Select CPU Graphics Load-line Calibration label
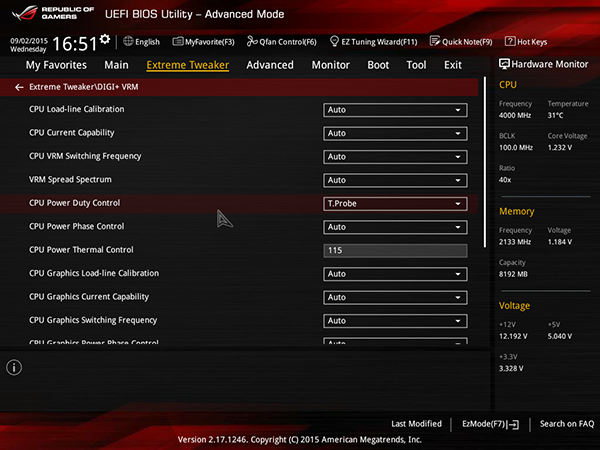This screenshot has width=600, height=450. pyautogui.click(x=94, y=273)
